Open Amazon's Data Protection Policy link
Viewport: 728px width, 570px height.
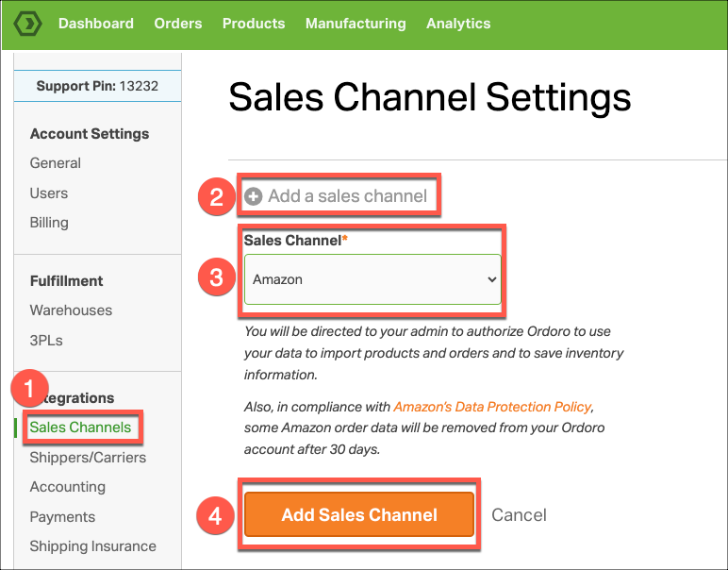tap(492, 407)
